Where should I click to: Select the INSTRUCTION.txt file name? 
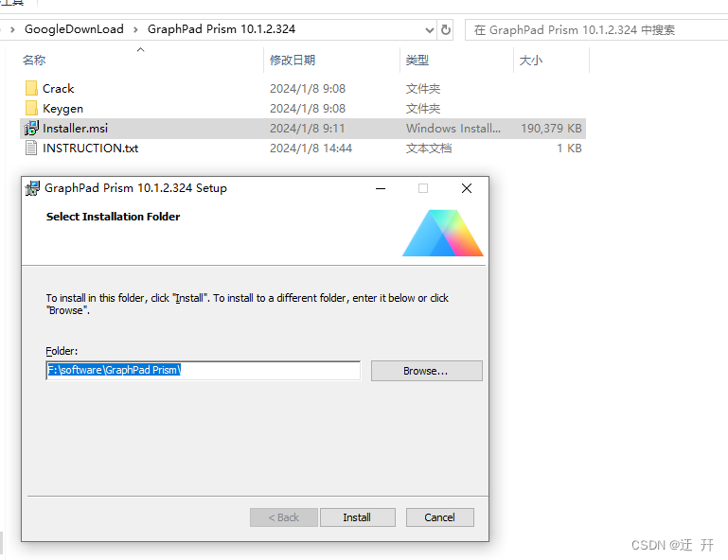91,148
